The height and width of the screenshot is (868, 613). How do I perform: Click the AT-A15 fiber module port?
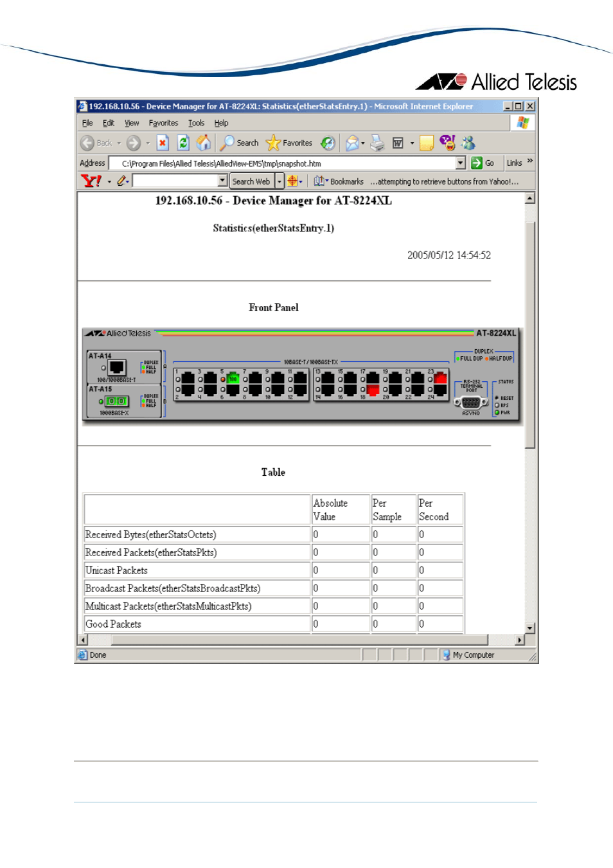click(x=116, y=401)
